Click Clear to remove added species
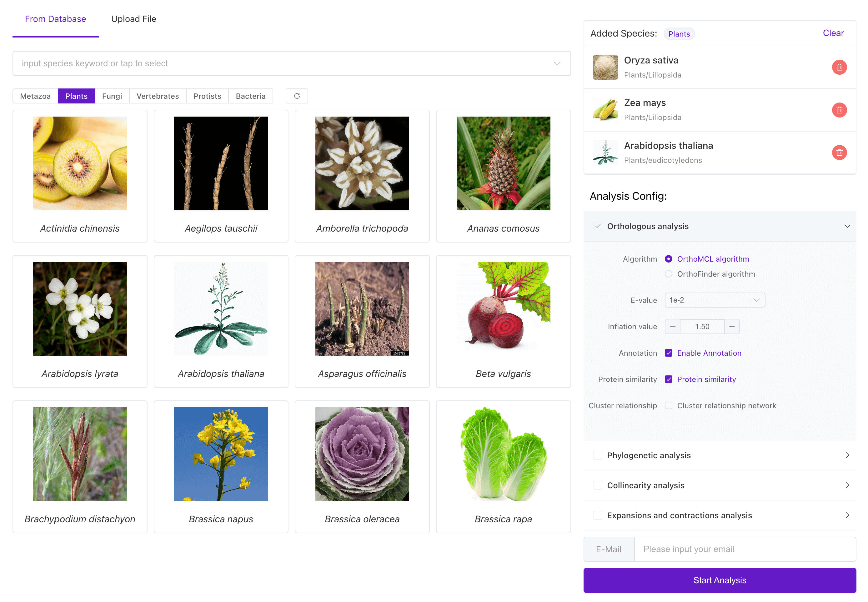 [833, 33]
